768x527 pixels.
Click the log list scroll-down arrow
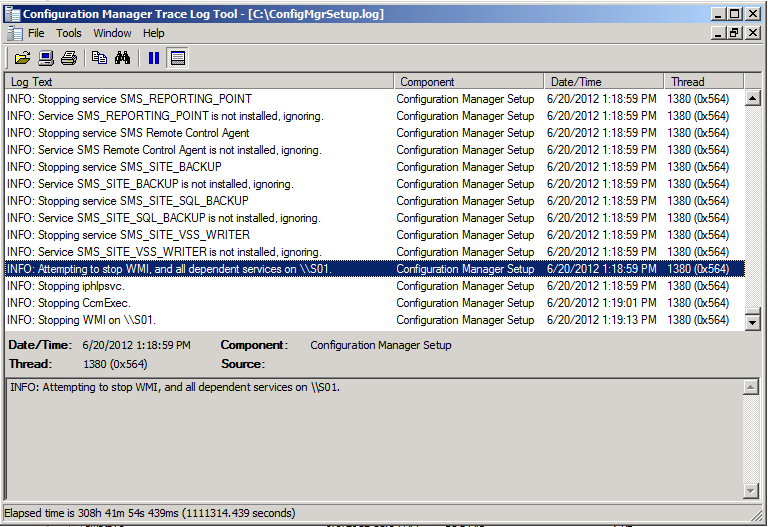pos(752,322)
